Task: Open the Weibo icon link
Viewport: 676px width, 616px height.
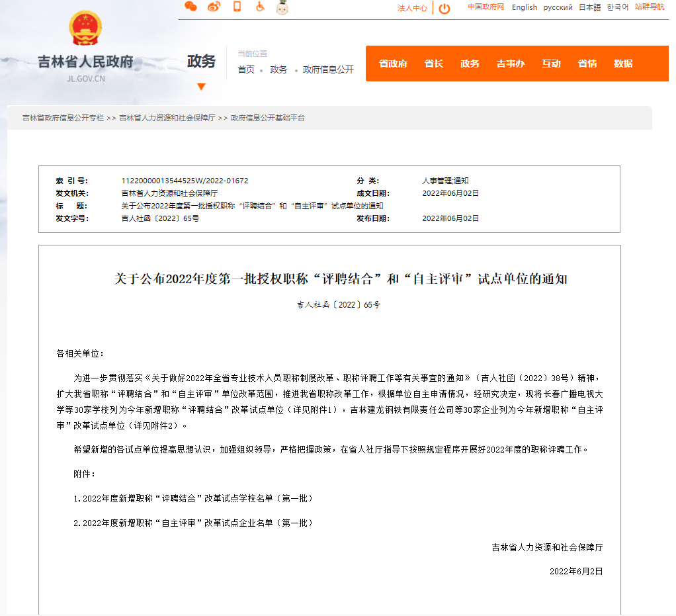Action: coord(213,7)
